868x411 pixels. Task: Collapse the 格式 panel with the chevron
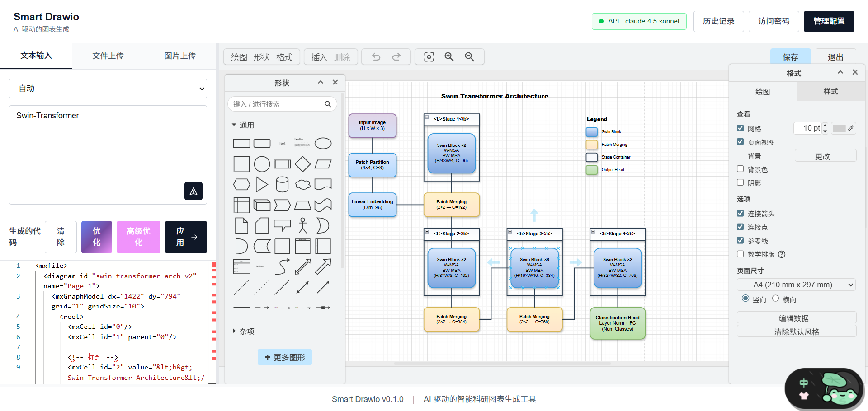tap(840, 72)
